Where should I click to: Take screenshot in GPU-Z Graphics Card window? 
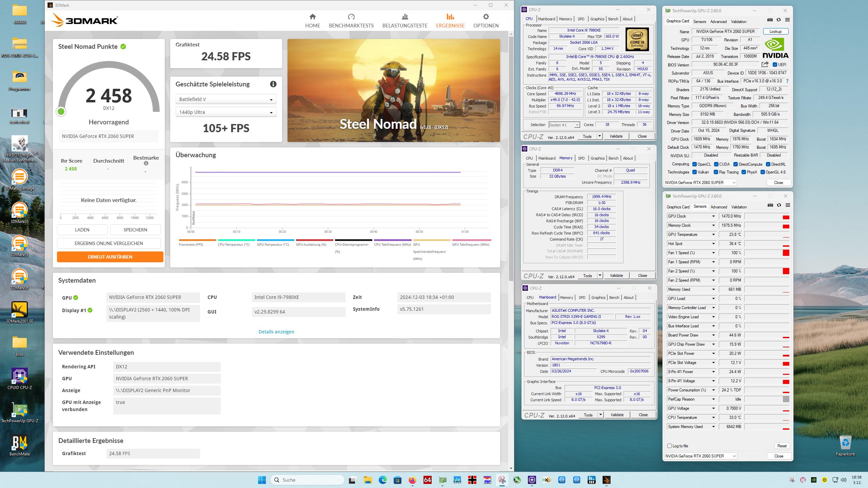click(x=770, y=20)
